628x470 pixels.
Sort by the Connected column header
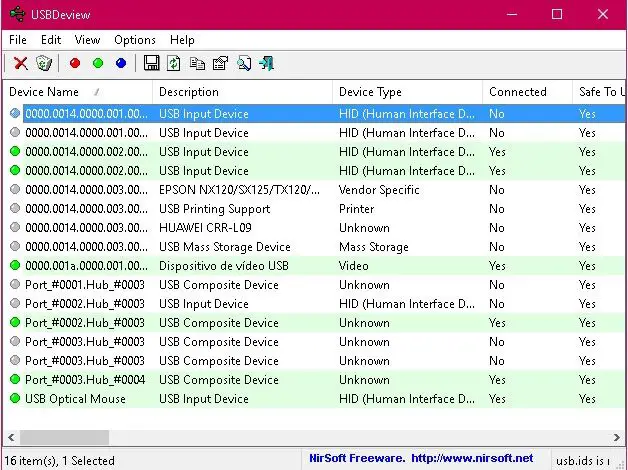pos(527,92)
